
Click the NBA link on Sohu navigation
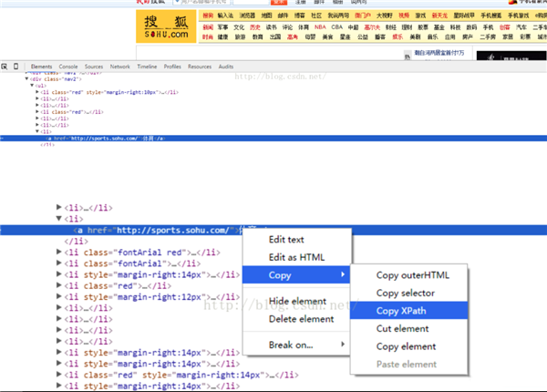(x=319, y=27)
